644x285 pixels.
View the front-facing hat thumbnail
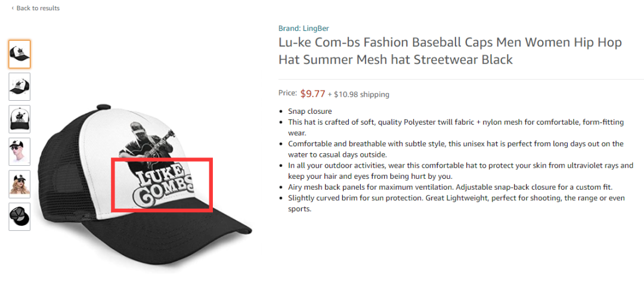20,119
